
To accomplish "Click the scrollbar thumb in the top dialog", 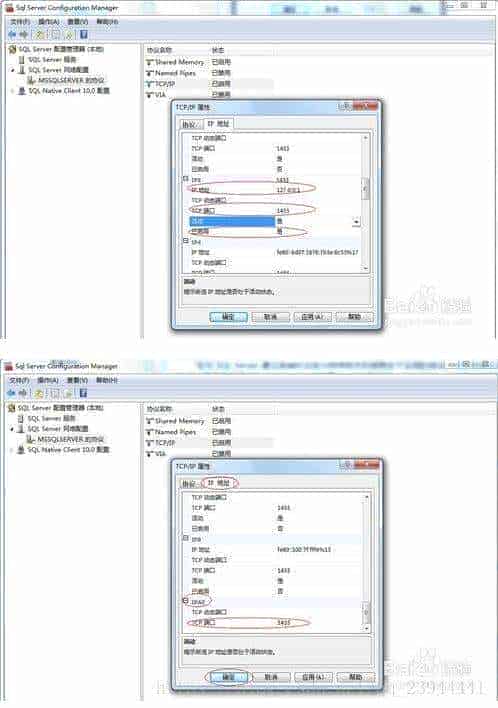I will tap(365, 189).
